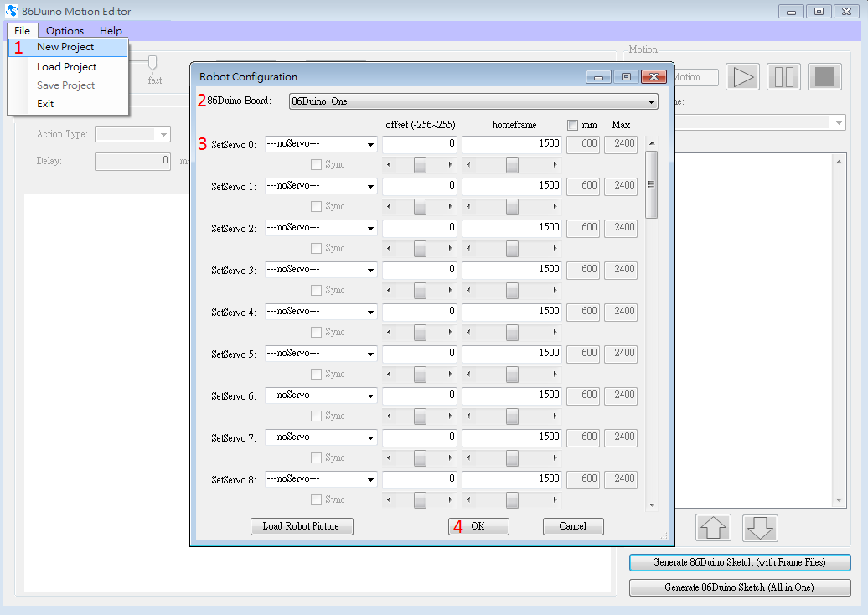The height and width of the screenshot is (615, 868).
Task: Click right arrow of SetServo 5 offset slider
Action: click(x=450, y=375)
